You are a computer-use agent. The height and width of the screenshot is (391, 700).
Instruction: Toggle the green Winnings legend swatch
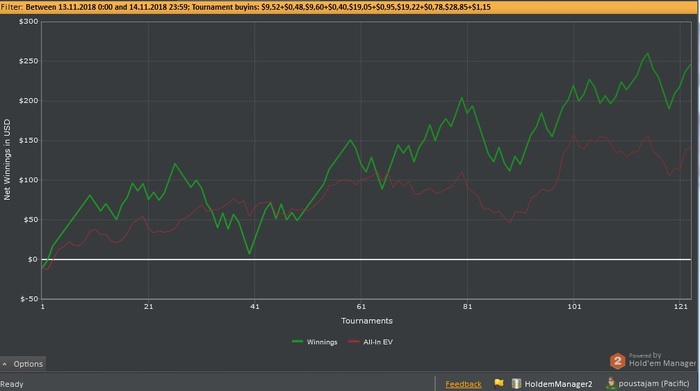(x=297, y=342)
